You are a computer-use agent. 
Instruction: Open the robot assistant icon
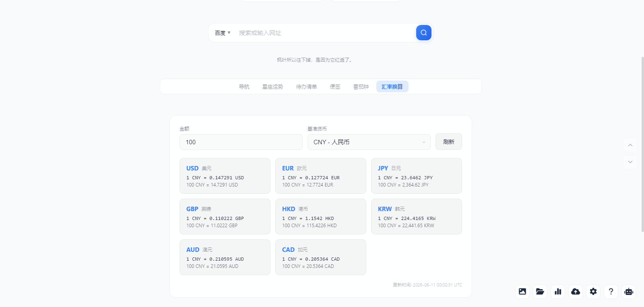(x=629, y=291)
